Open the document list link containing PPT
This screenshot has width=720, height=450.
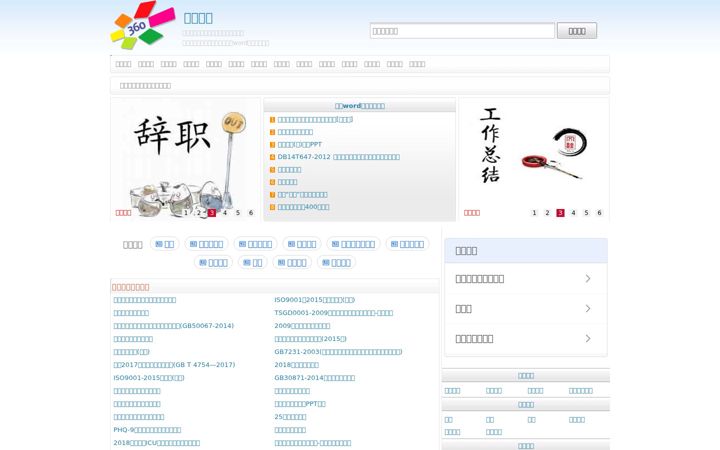click(x=300, y=404)
